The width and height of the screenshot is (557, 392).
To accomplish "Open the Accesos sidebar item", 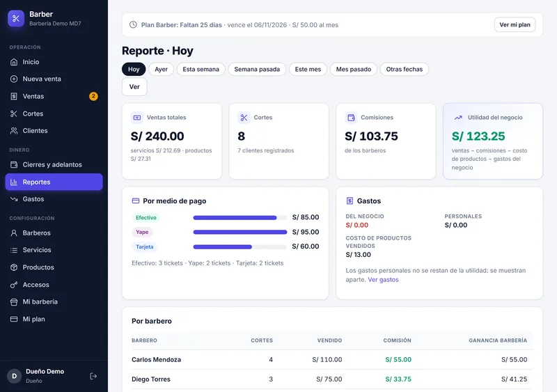I will 54,285.
